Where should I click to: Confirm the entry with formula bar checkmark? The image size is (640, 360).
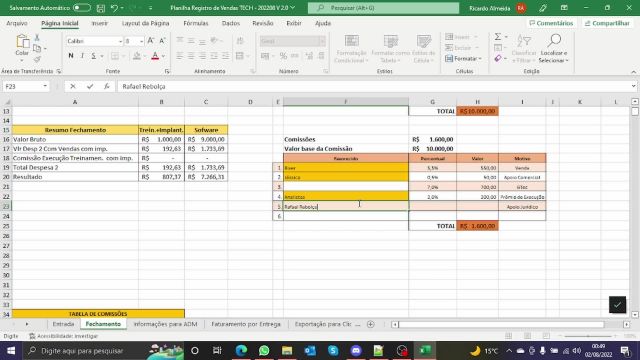90,86
